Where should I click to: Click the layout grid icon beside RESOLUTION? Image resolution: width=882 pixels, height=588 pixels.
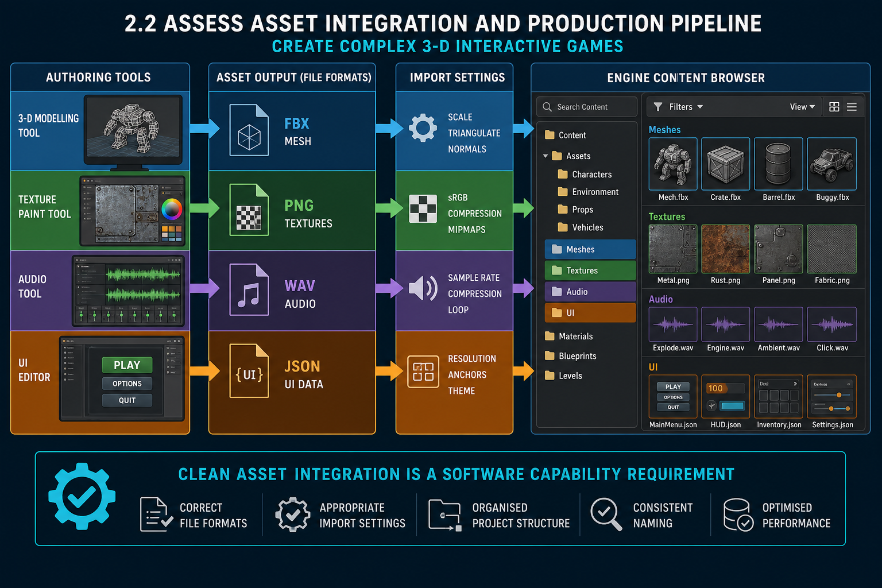(x=423, y=372)
